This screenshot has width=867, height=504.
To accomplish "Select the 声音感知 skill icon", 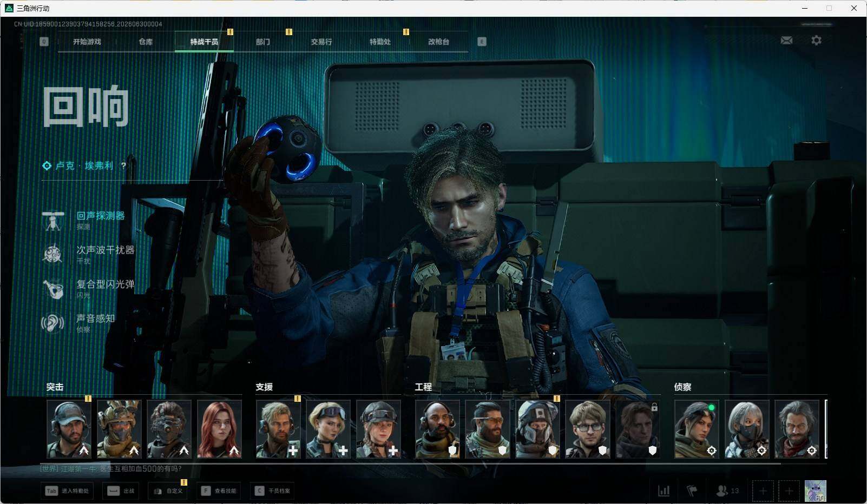I will click(x=53, y=323).
